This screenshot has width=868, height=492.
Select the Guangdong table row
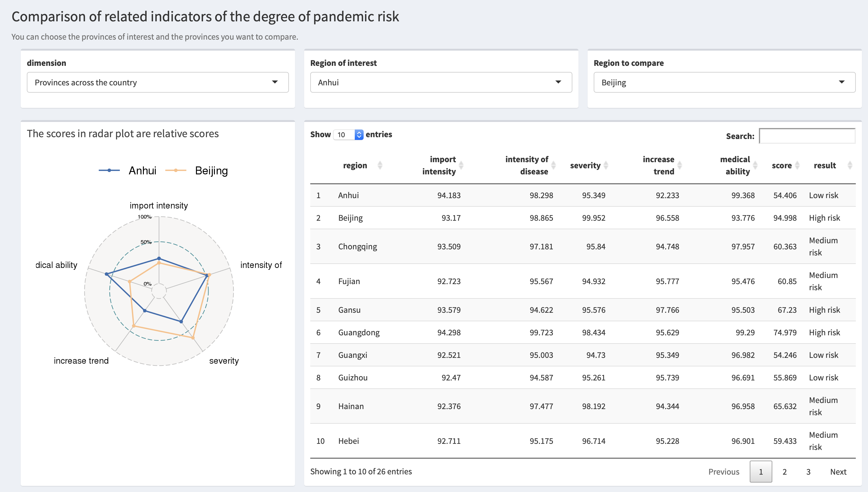359,333
